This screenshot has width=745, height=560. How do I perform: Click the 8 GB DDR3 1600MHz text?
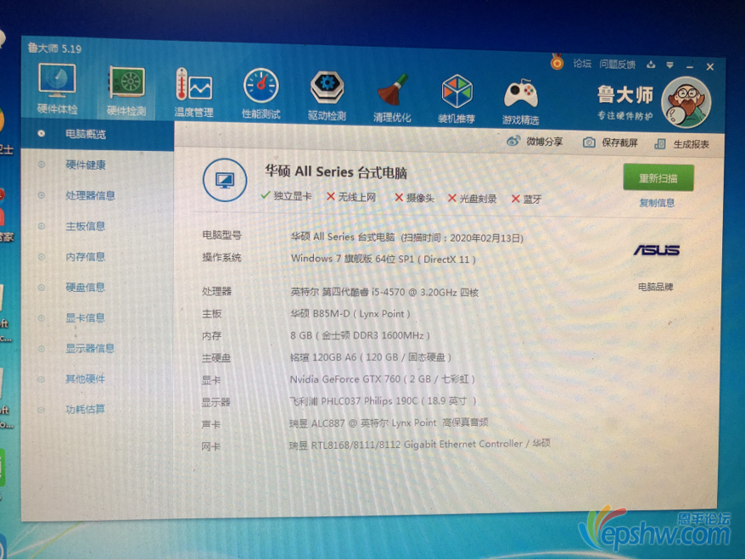(360, 335)
